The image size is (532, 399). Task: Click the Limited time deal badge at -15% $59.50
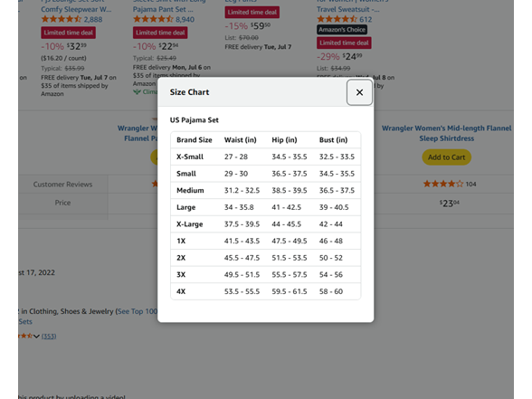tap(252, 13)
